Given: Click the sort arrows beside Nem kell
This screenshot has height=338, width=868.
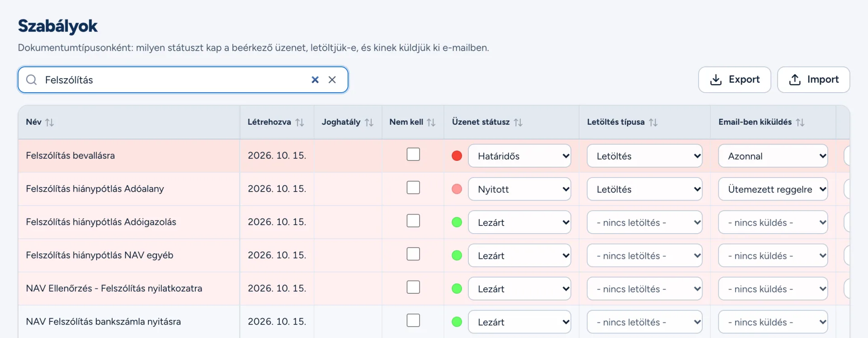Looking at the screenshot, I should coord(431,122).
